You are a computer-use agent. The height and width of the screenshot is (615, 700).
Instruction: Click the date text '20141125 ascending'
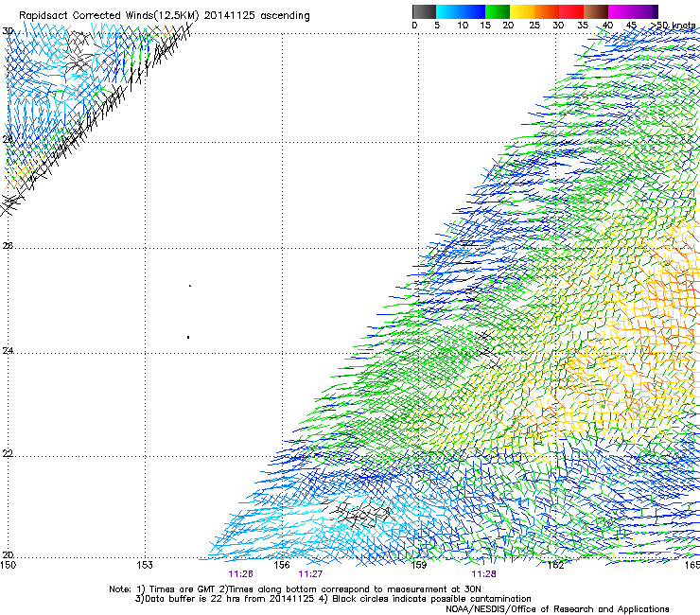256,16
